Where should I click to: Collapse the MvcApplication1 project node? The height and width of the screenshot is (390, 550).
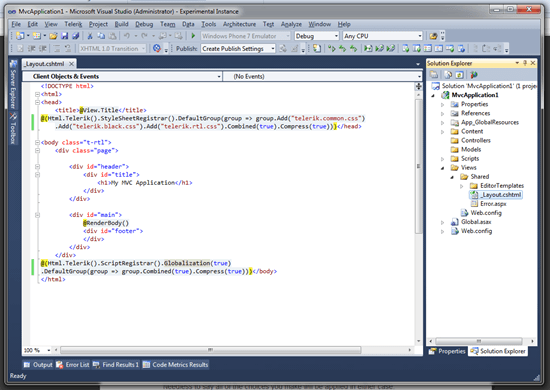433,95
